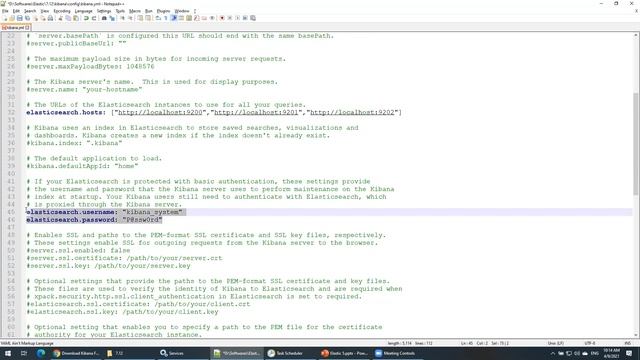Open the File menu

click(x=5, y=11)
